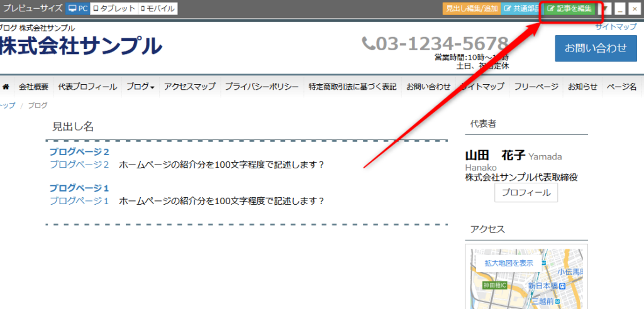The image size is (644, 309).
Task: Click the home icon in navigation bar
Action: [6, 87]
